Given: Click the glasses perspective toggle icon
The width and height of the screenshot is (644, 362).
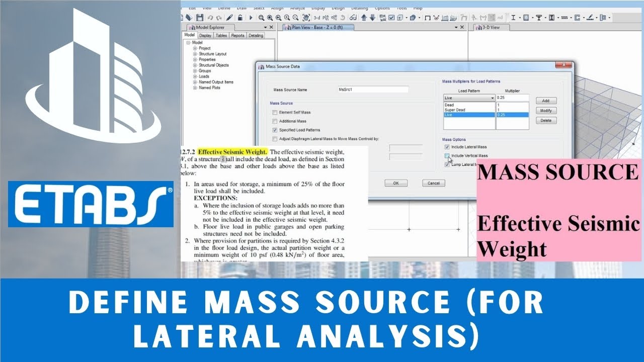Looking at the screenshot, I should point(353,18).
